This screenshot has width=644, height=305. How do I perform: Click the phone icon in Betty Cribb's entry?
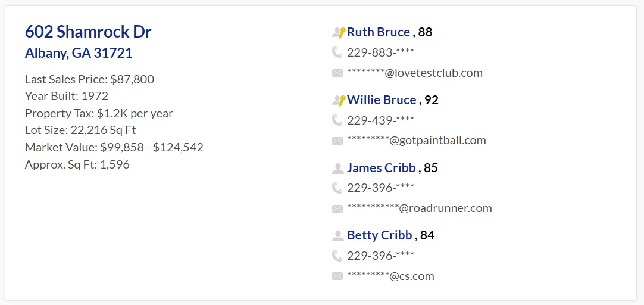(x=337, y=256)
